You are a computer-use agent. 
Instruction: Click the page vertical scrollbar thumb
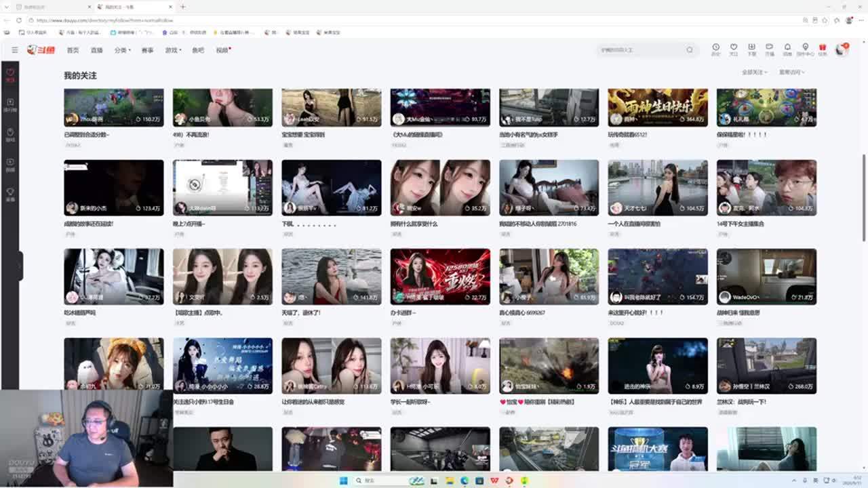(x=864, y=197)
